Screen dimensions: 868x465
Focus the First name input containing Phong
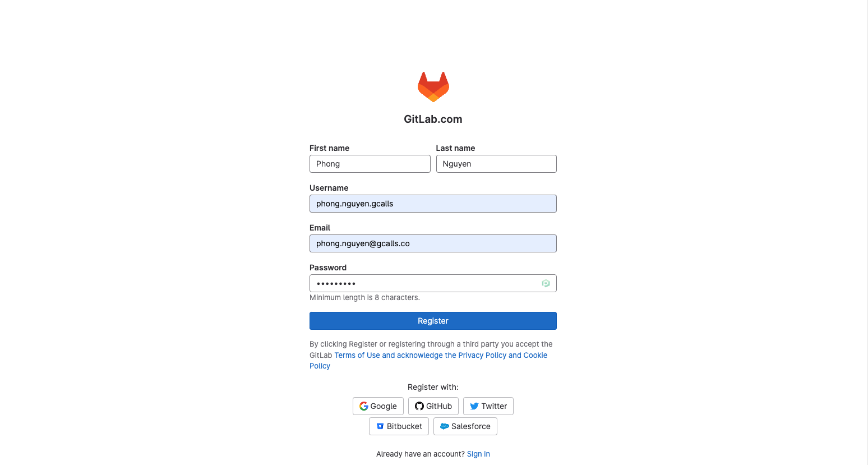click(x=370, y=164)
